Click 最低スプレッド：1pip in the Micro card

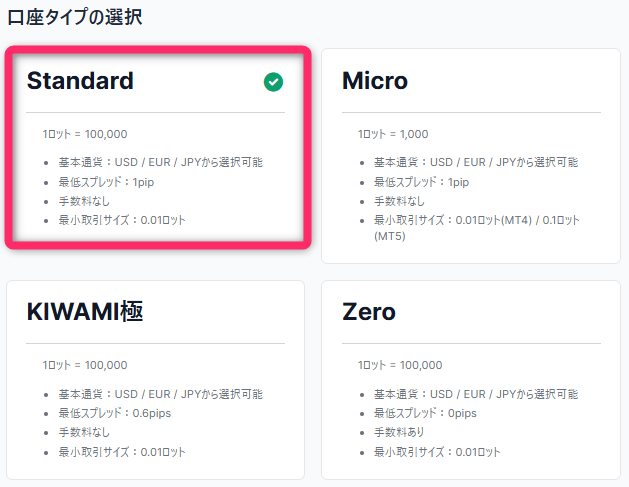click(x=421, y=182)
